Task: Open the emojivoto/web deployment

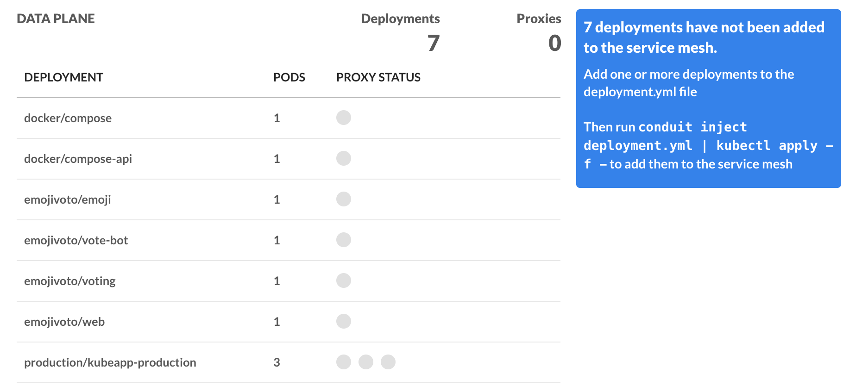Action: [64, 322]
